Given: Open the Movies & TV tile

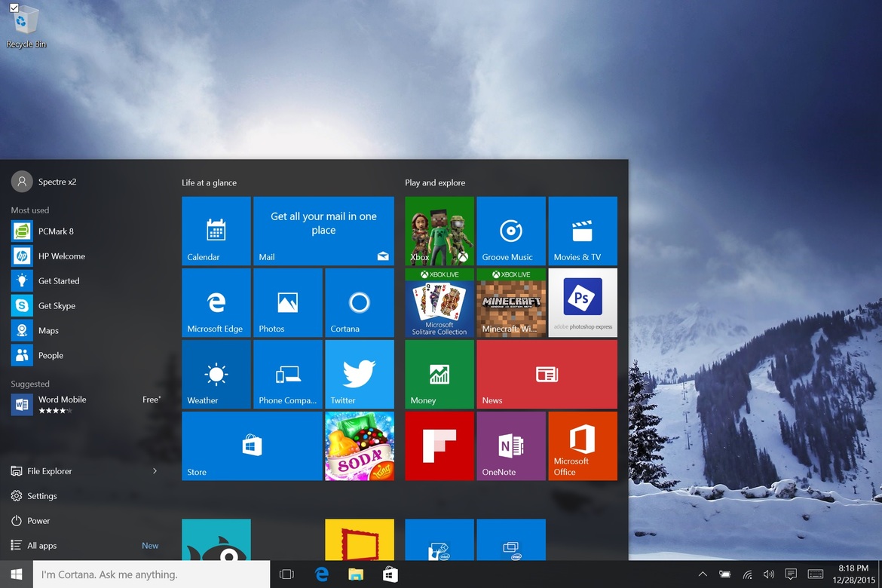Looking at the screenshot, I should point(583,231).
